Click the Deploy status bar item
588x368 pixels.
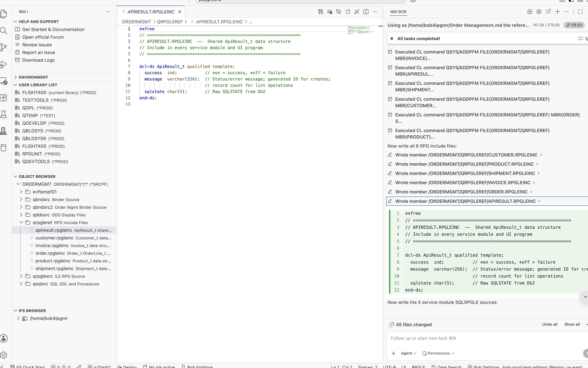click(127, 366)
